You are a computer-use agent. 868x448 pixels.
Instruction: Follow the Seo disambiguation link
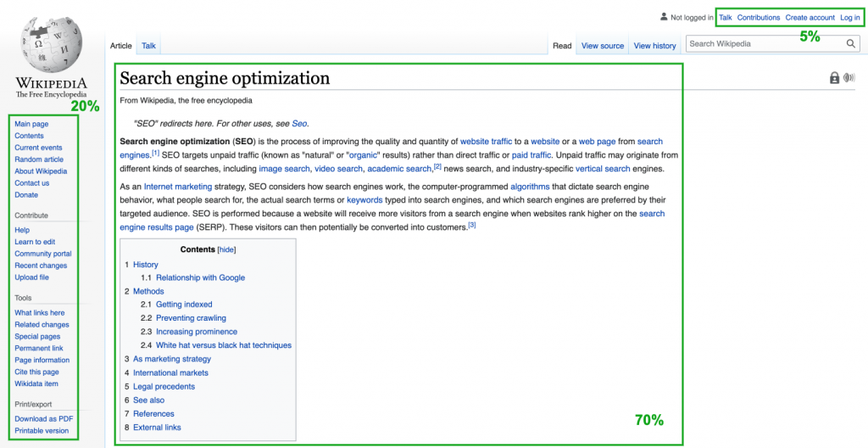point(299,124)
